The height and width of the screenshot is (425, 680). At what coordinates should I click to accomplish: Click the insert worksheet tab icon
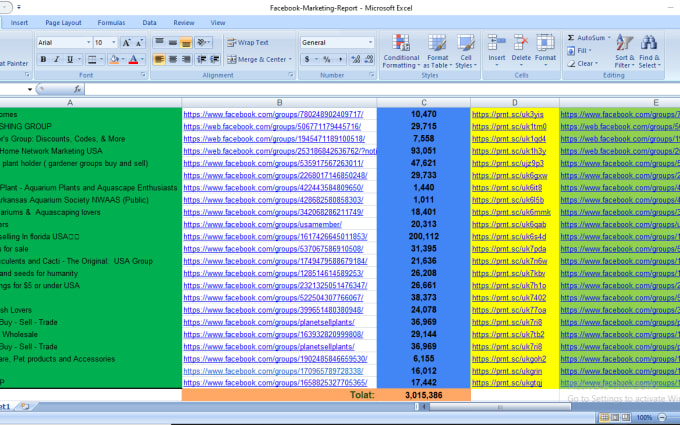point(25,406)
